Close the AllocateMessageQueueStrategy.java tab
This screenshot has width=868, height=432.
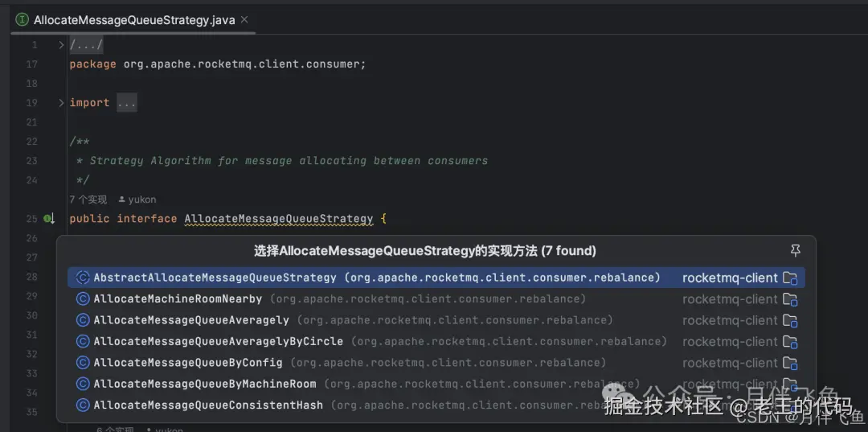click(x=244, y=20)
